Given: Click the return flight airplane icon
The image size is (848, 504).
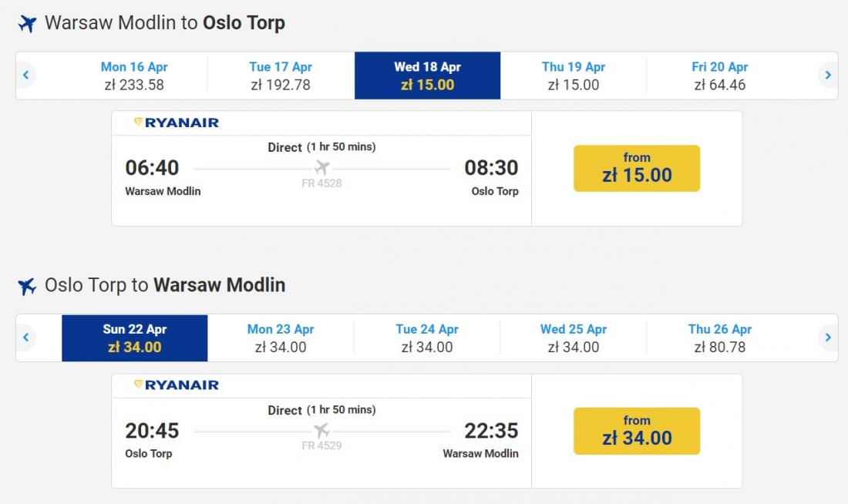Looking at the screenshot, I should point(27,287).
